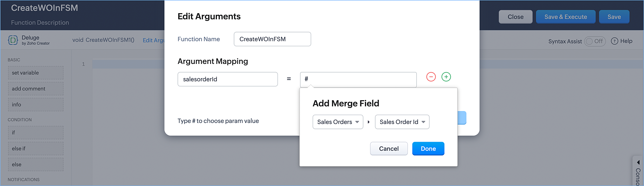Toggle Syntax Assist switch
This screenshot has width=644, height=186.
594,41
